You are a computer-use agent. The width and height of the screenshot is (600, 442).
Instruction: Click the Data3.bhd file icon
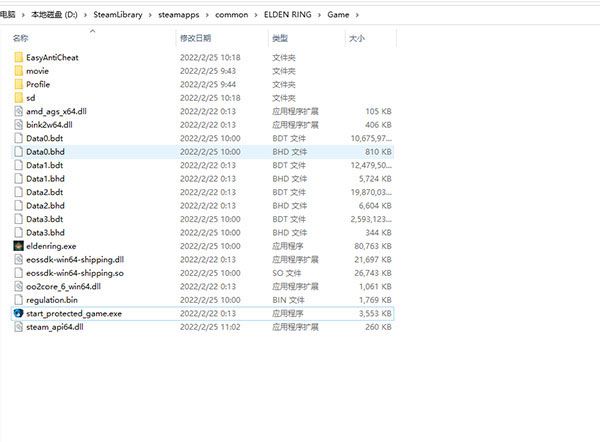click(x=19, y=232)
